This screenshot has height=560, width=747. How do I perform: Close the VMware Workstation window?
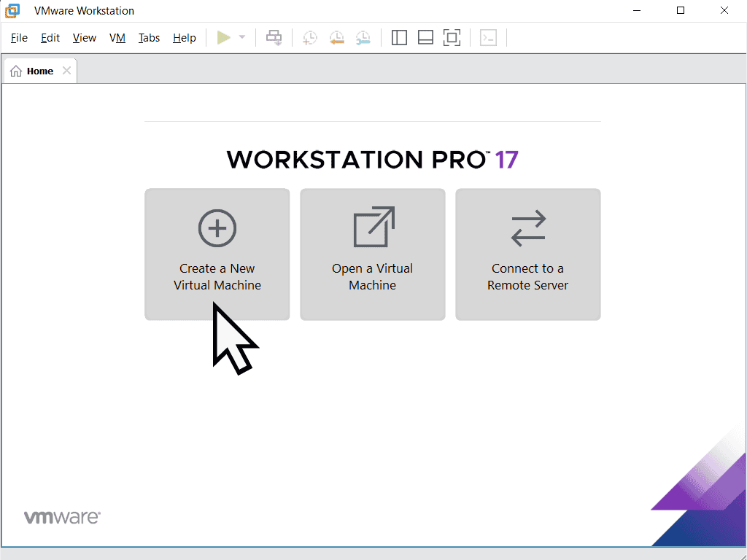[724, 10]
